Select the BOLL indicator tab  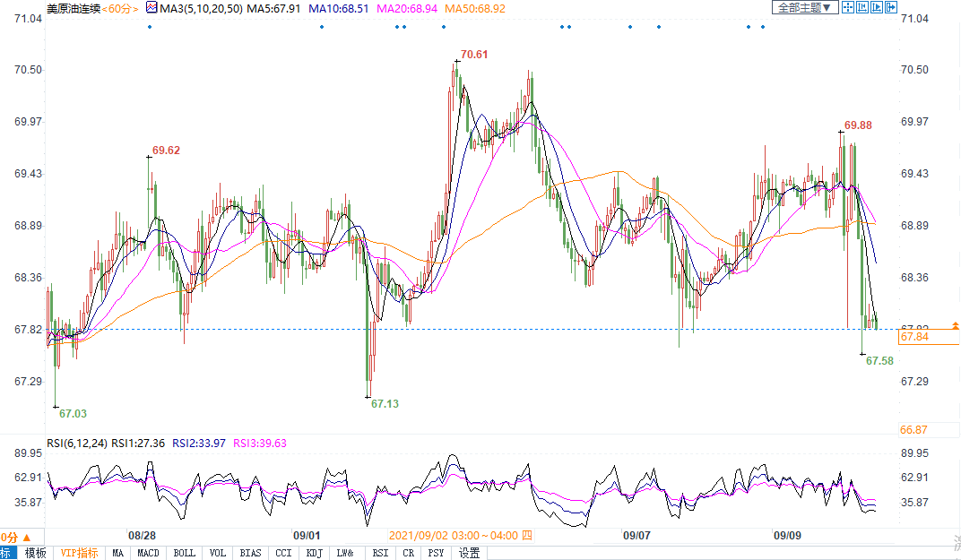click(184, 553)
